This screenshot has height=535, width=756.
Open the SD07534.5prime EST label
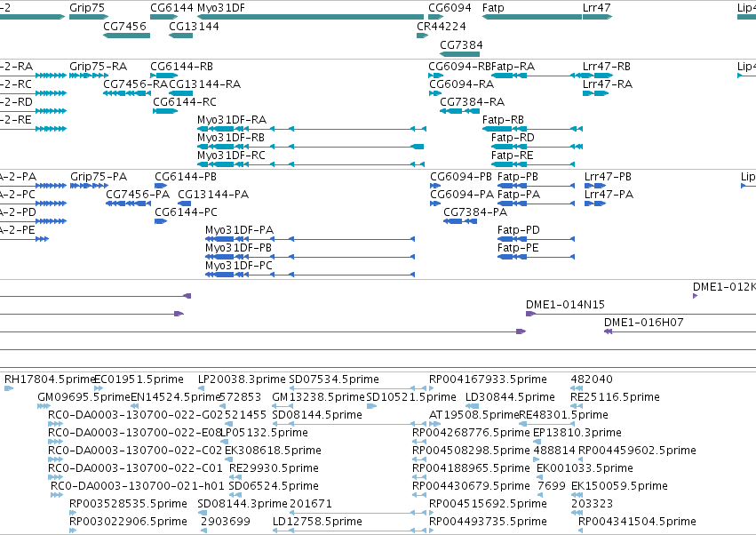pos(334,379)
